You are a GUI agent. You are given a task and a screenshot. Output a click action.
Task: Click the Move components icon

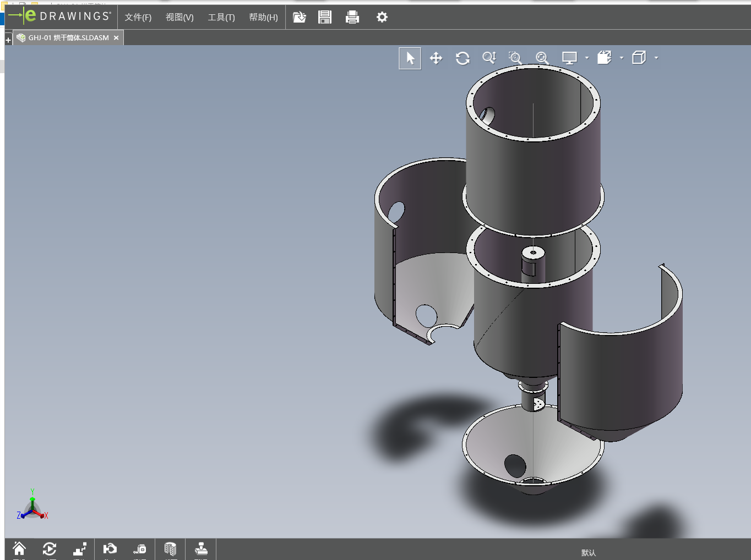110,549
